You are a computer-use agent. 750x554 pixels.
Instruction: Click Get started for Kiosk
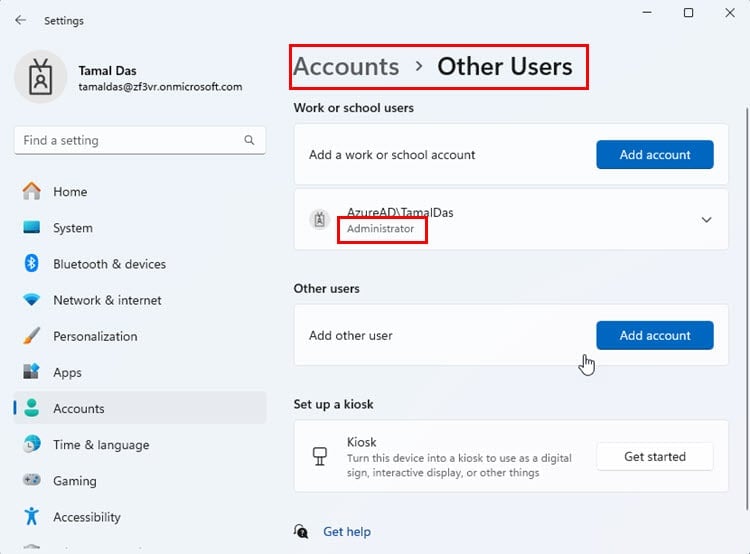(655, 456)
